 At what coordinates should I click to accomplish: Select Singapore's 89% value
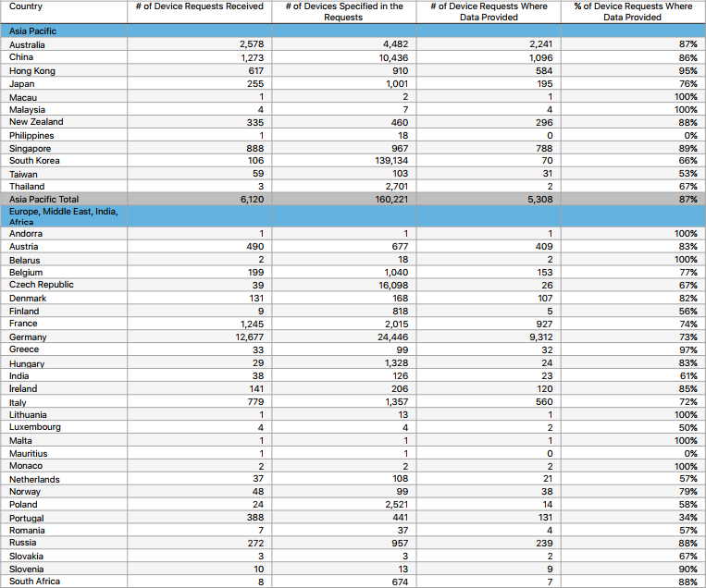coord(687,149)
